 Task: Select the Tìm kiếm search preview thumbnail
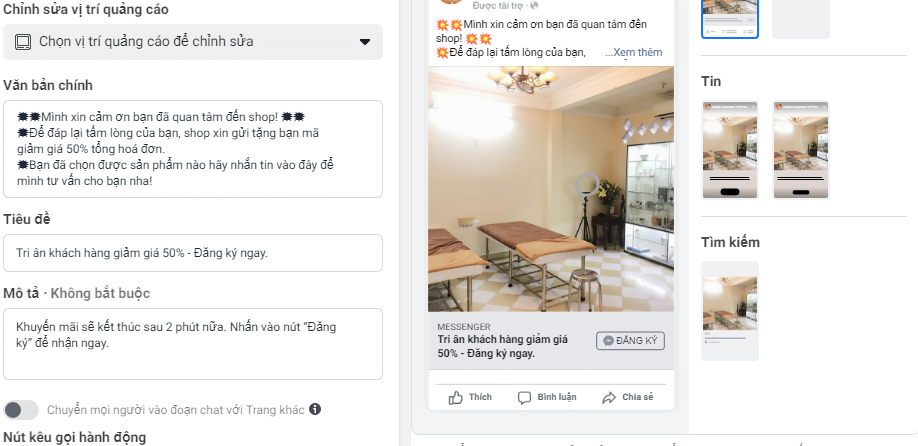point(730,311)
